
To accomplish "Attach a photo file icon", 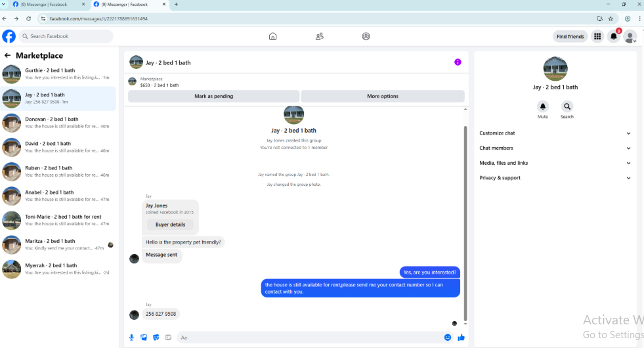I will point(144,337).
